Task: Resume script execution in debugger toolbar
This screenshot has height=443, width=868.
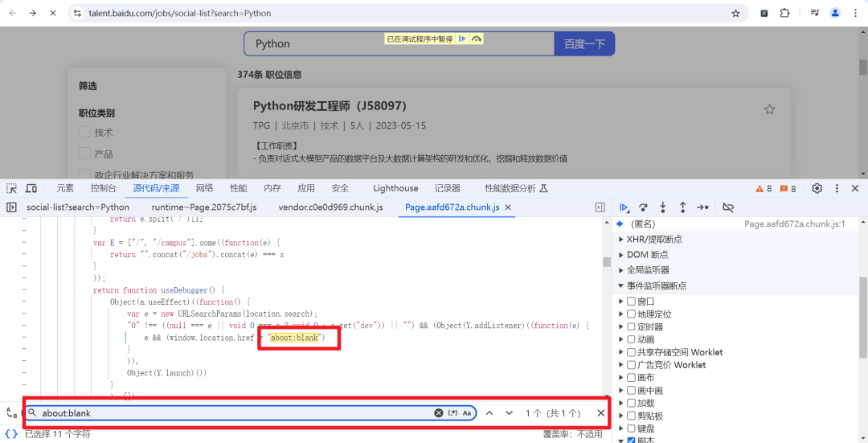Action: coord(624,207)
